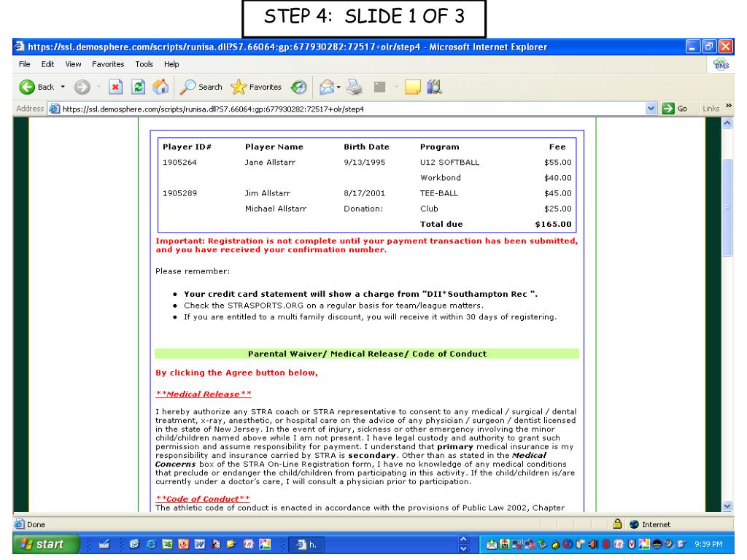Click the Workbond program cell
Image resolution: width=747 pixels, height=560 pixels.
point(440,178)
